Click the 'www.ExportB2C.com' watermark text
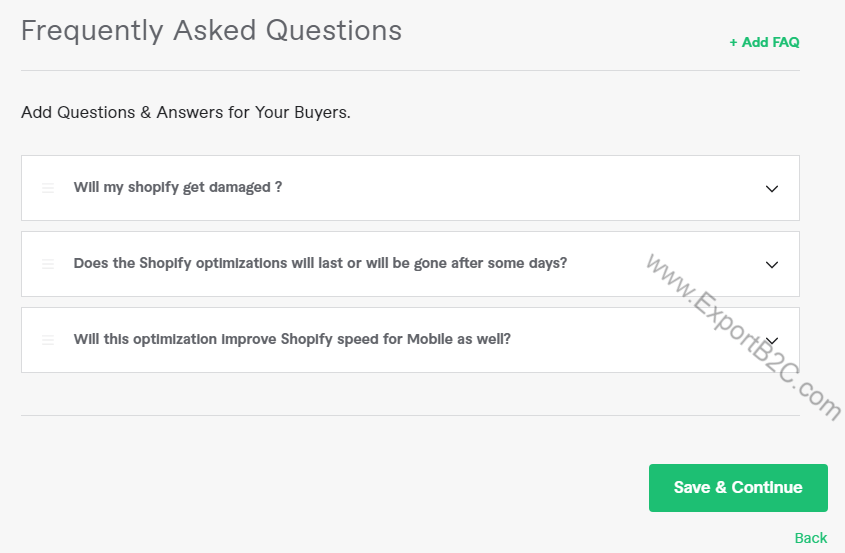 [742, 336]
